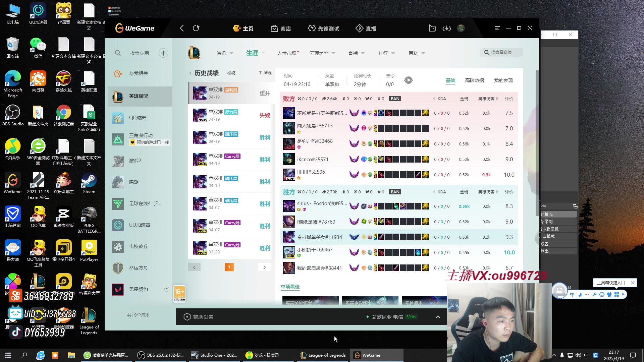644x362 pixels.
Task: Click player 闻人翊晨#55713 name
Action: [315, 126]
